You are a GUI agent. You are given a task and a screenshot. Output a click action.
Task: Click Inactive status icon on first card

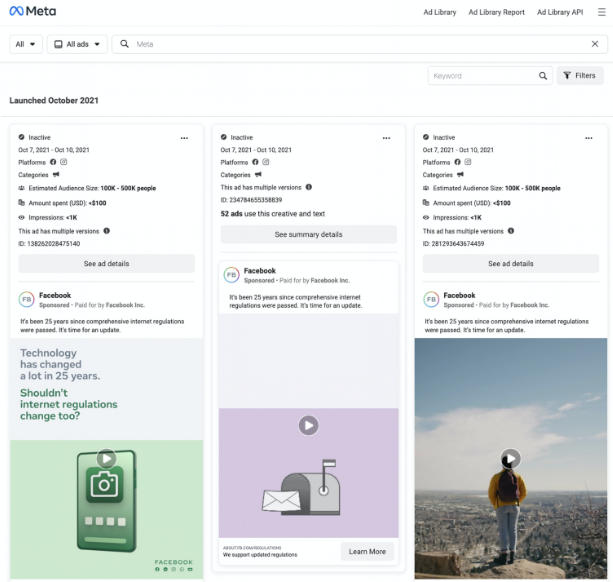22,137
